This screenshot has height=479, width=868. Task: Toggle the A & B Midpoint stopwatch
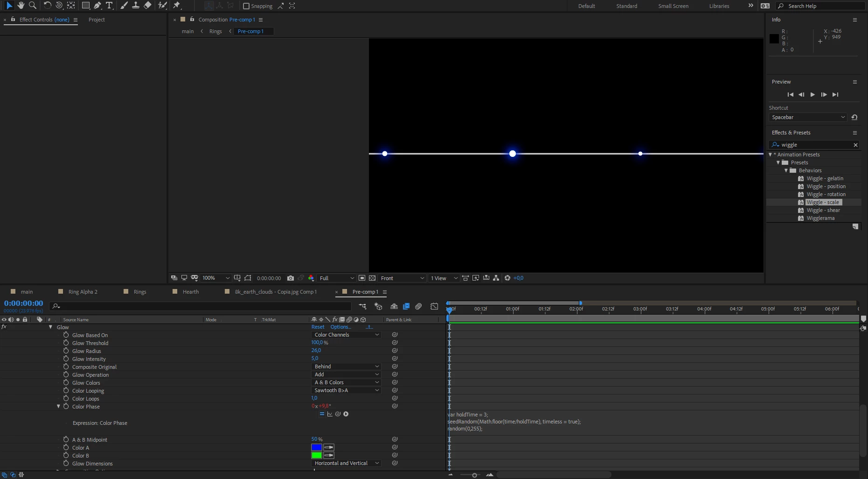[x=66, y=439]
